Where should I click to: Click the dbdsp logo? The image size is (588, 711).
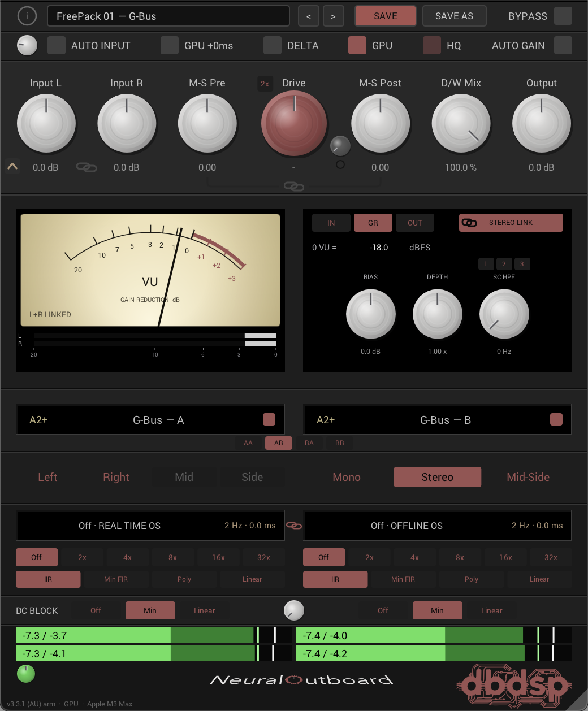pyautogui.click(x=514, y=685)
